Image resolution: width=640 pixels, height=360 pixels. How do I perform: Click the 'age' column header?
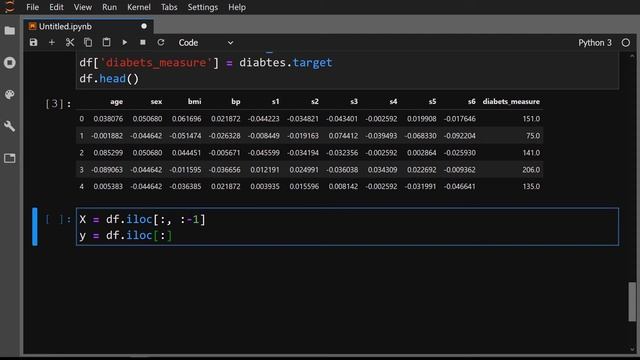[x=116, y=102]
